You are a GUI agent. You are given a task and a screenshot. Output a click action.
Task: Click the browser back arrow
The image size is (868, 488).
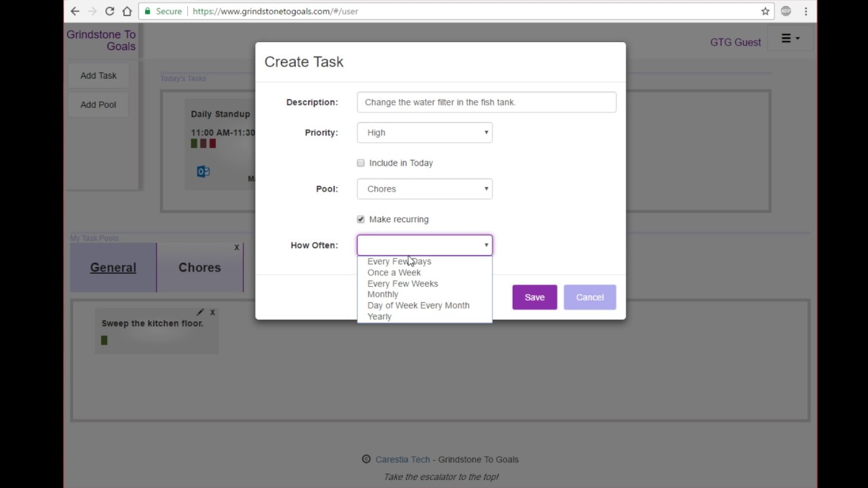click(75, 12)
